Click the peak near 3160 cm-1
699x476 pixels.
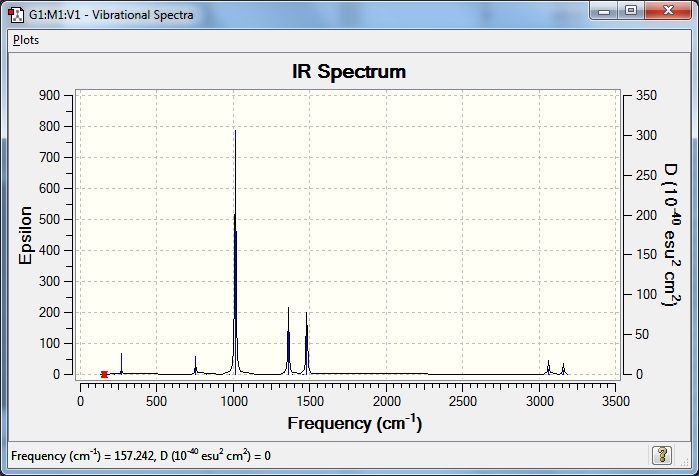pos(563,369)
